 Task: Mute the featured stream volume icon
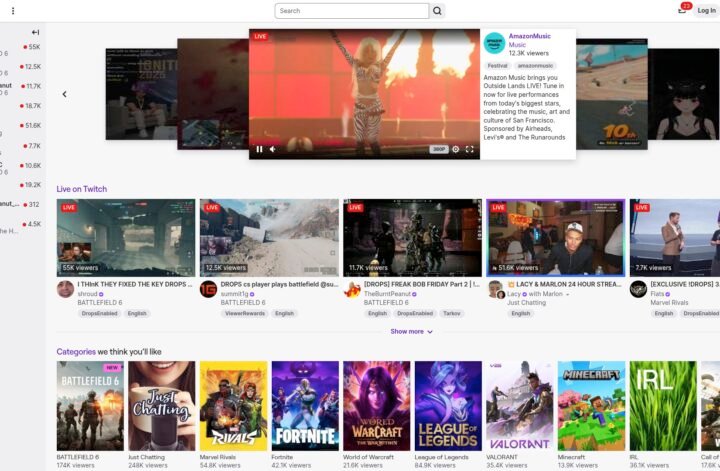pyautogui.click(x=273, y=149)
